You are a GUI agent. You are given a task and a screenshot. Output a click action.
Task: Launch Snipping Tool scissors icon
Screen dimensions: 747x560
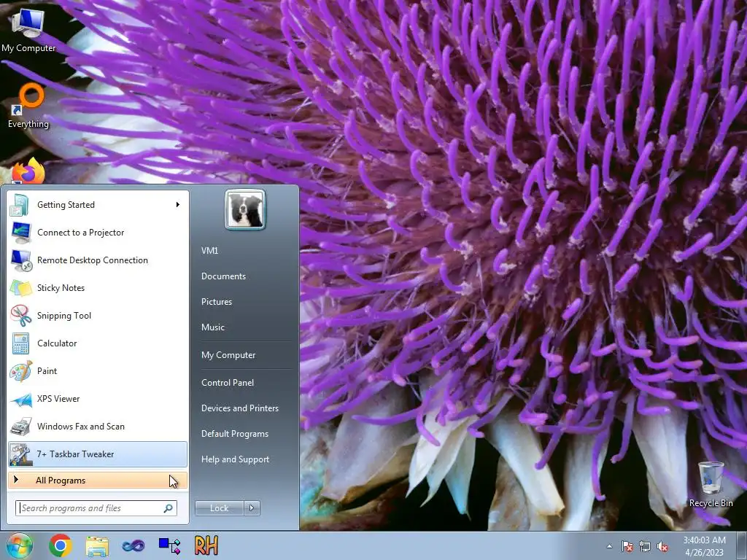[x=20, y=315]
